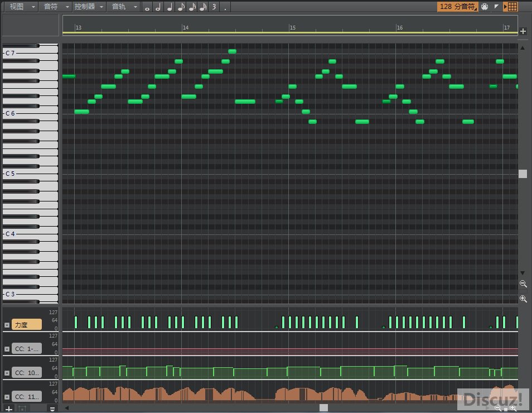Click the C 4 piano key
This screenshot has width=532, height=413.
30,234
